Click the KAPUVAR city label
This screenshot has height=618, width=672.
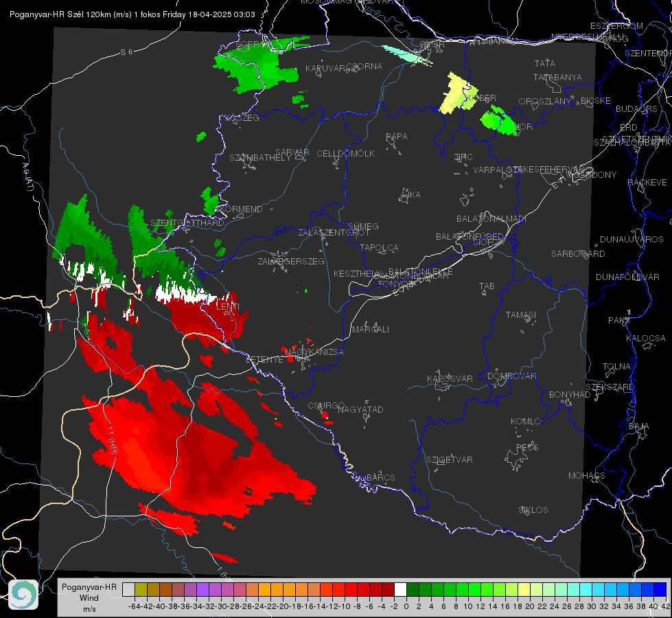click(326, 69)
